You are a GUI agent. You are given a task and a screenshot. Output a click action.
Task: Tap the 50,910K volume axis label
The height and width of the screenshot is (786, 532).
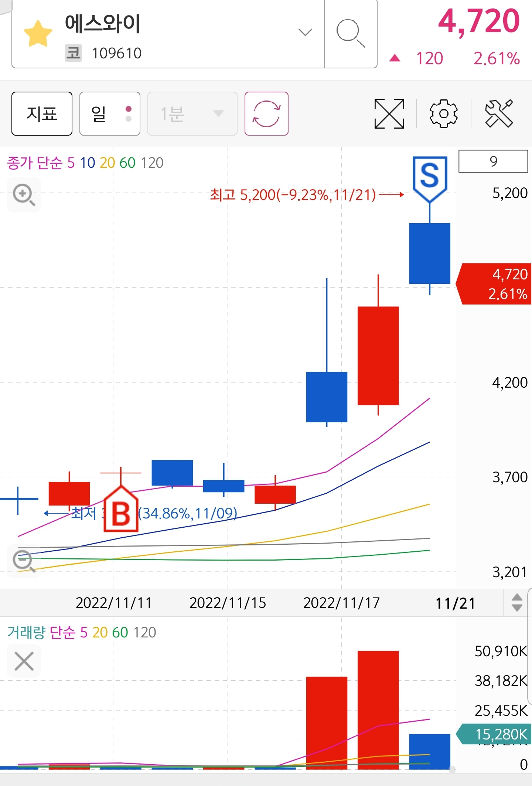coord(501,651)
